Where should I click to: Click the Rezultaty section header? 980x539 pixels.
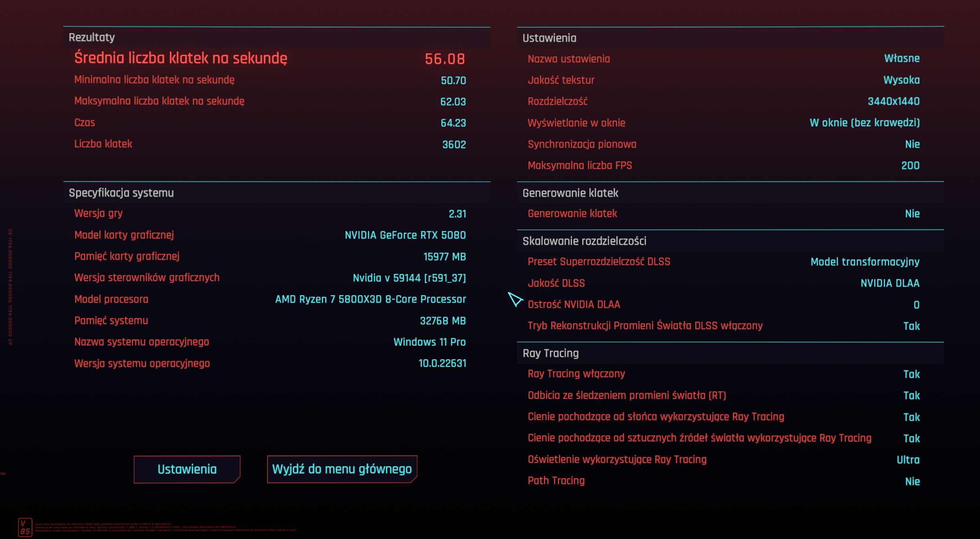[92, 37]
